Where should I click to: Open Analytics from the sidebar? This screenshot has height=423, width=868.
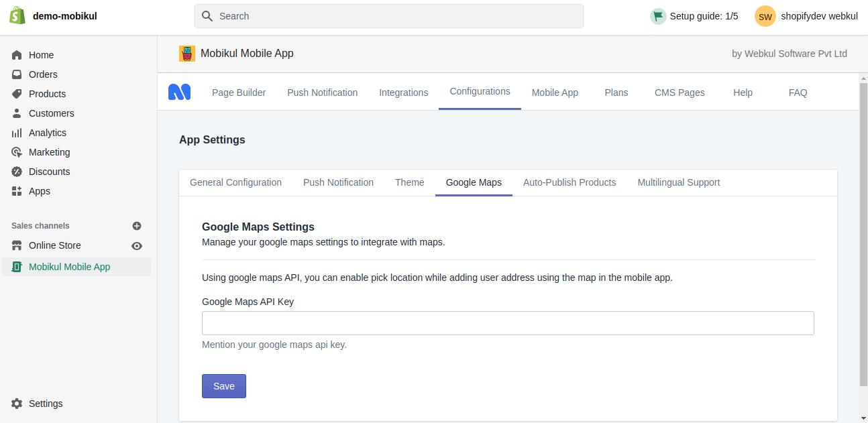[48, 133]
